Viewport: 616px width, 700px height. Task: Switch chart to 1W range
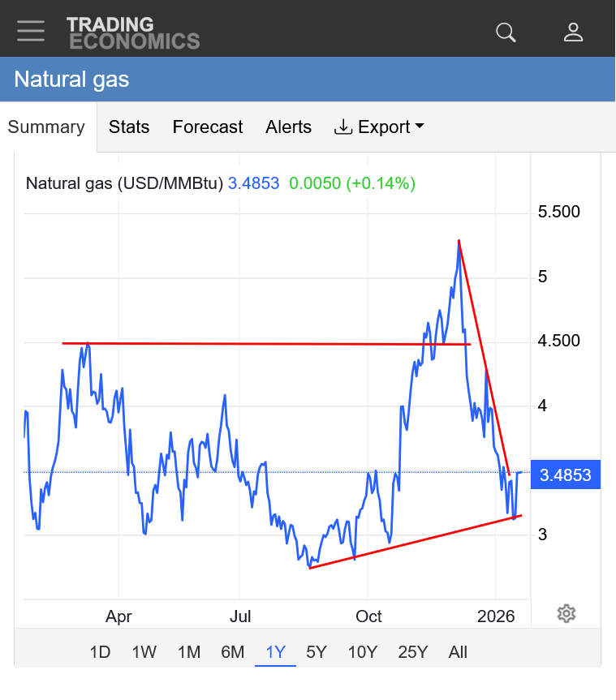pyautogui.click(x=144, y=652)
